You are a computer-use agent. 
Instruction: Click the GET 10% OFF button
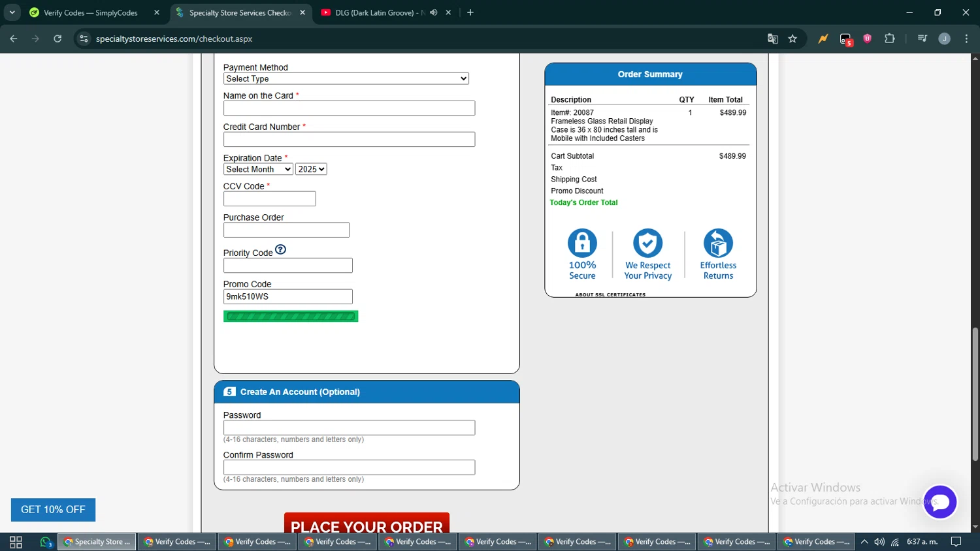tap(53, 510)
